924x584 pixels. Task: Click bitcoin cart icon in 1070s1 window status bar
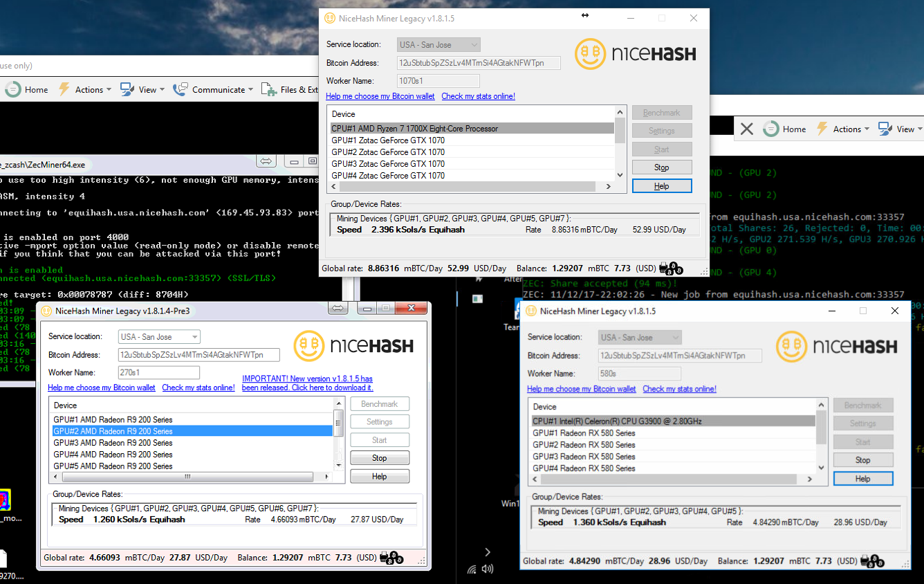click(x=670, y=268)
